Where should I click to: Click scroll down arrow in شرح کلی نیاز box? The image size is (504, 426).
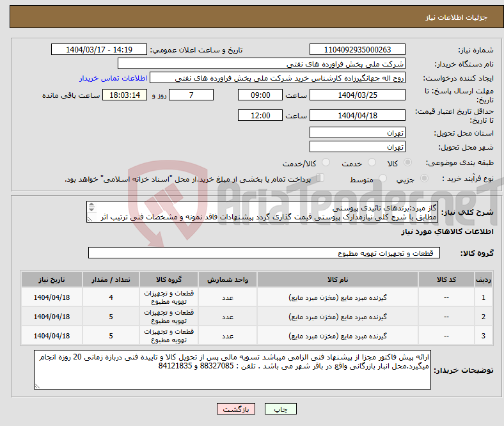click(91, 209)
